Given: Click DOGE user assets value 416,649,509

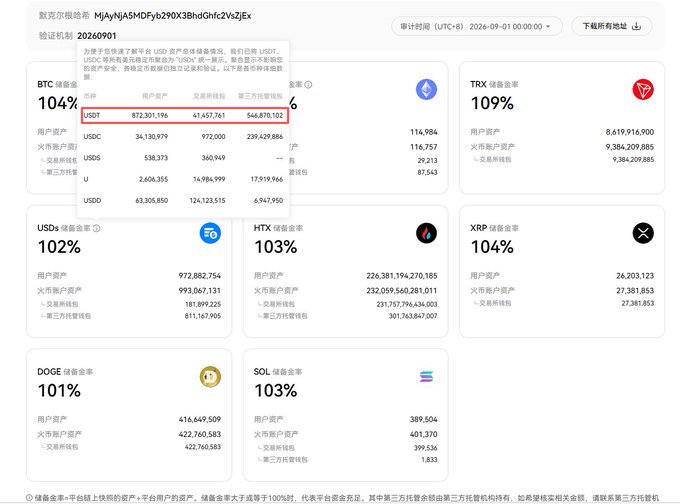Looking at the screenshot, I should tap(199, 419).
